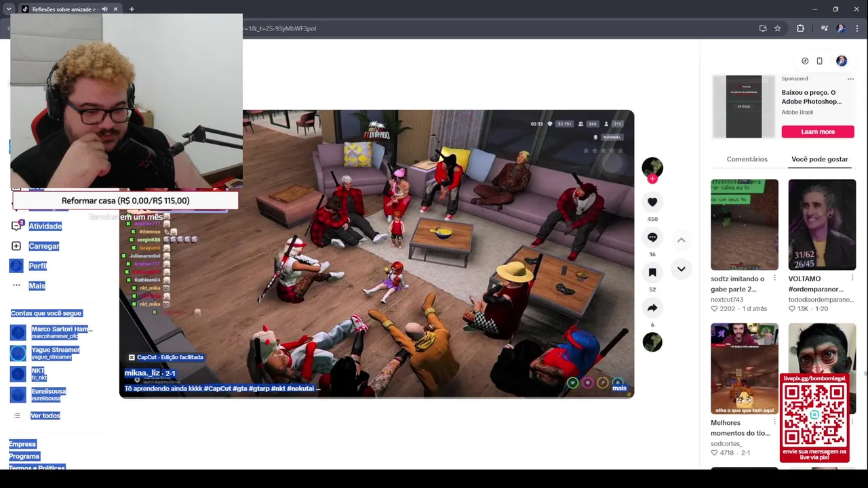Switch to the Você pode gostar tab
Image resolution: width=868 pixels, height=488 pixels.
click(x=819, y=159)
